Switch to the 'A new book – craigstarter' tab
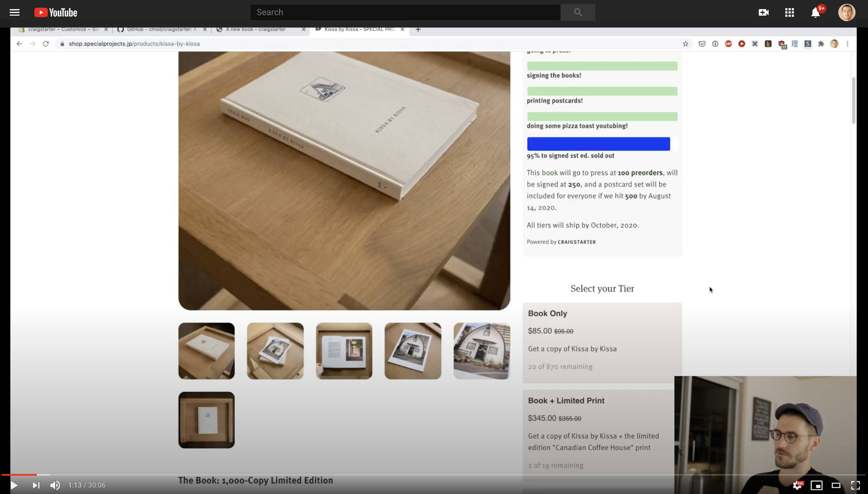 click(256, 29)
